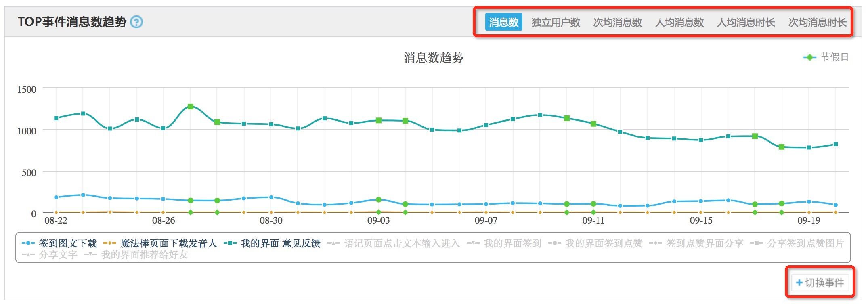Show 签到点赞界面分享 series in chart
The height and width of the screenshot is (306, 868).
[x=704, y=243]
